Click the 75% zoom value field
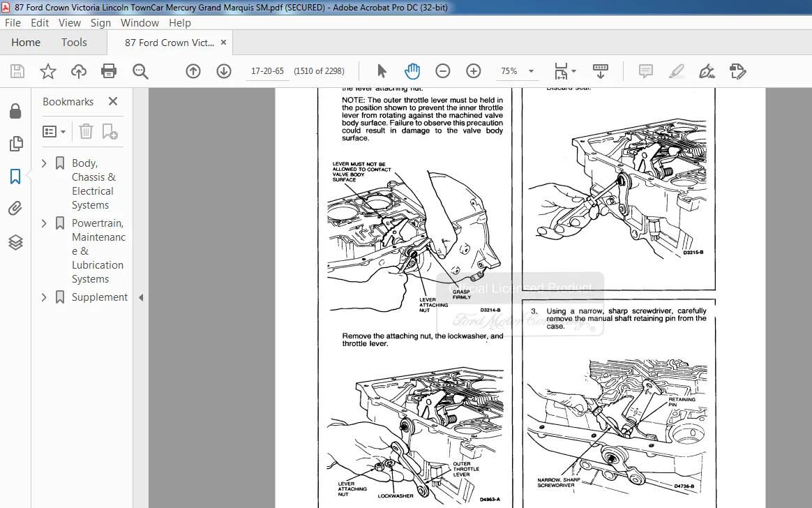This screenshot has width=812, height=508. coord(509,71)
